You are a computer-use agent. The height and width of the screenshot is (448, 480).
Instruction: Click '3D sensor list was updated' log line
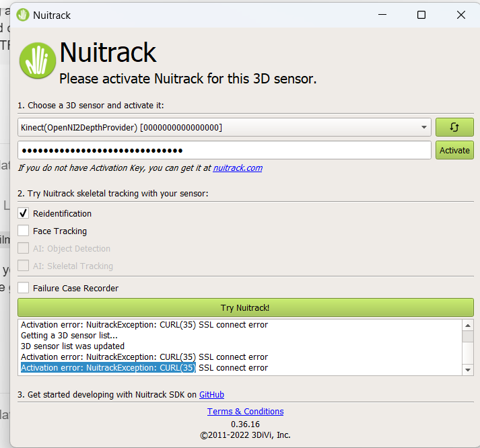pyautogui.click(x=73, y=346)
